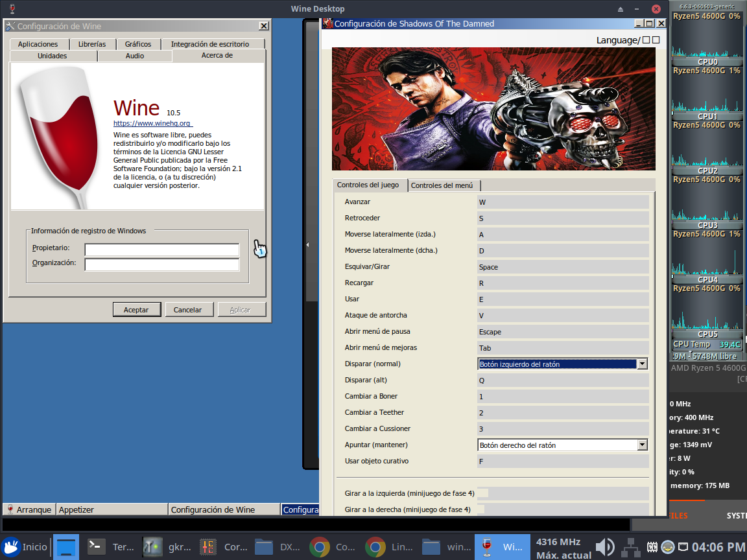
Task: Click inside the Propietario input field
Action: coord(161,249)
